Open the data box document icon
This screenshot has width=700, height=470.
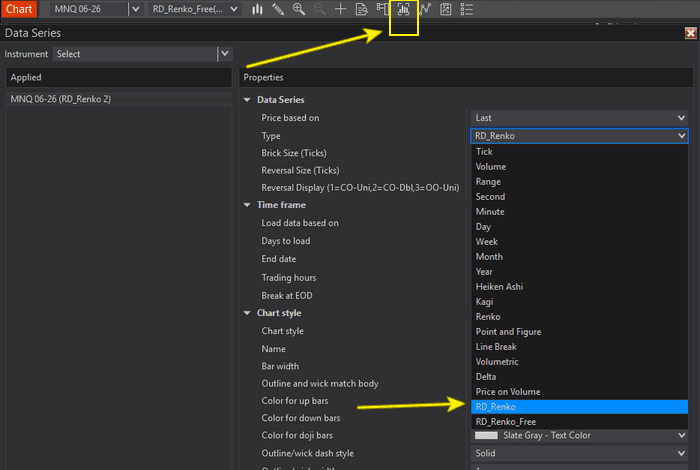361,9
